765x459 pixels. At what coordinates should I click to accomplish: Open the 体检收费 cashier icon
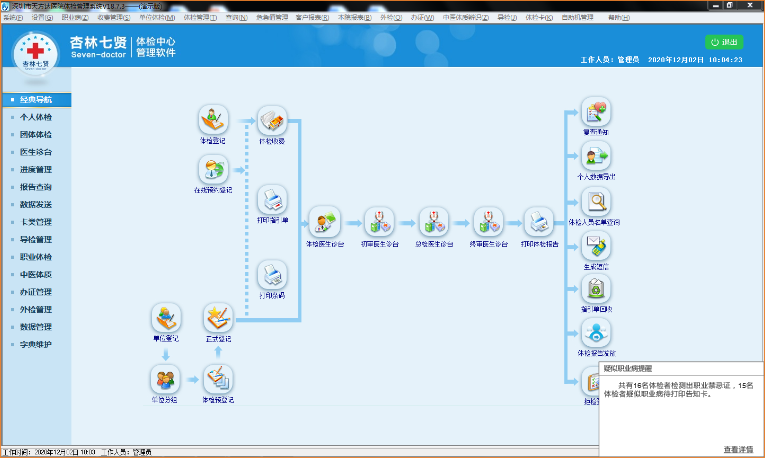(272, 120)
